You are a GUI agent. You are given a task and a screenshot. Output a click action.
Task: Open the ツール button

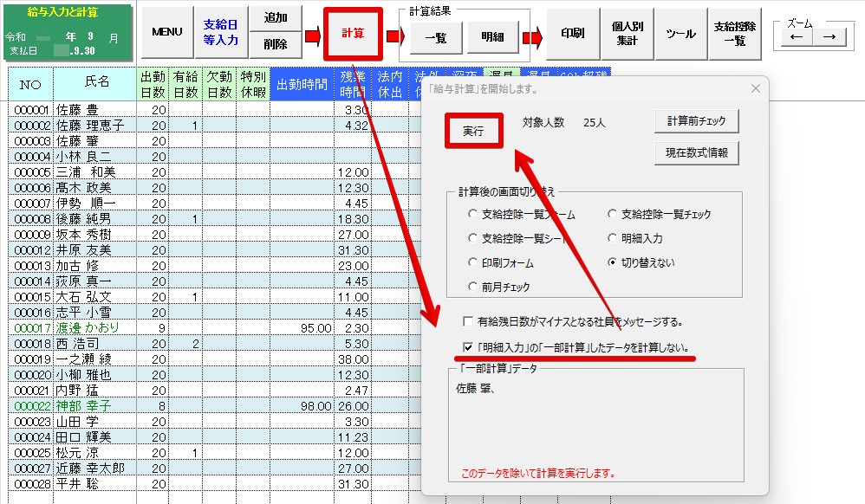tap(680, 34)
